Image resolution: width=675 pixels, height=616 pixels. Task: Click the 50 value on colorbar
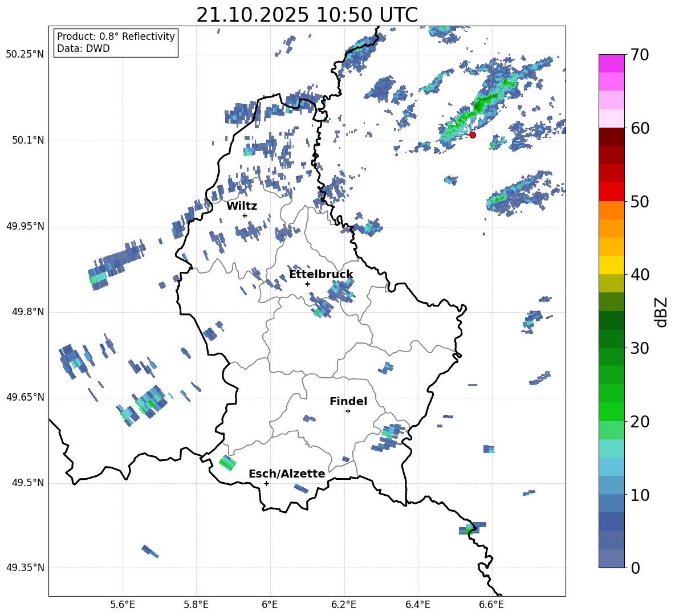[640, 201]
